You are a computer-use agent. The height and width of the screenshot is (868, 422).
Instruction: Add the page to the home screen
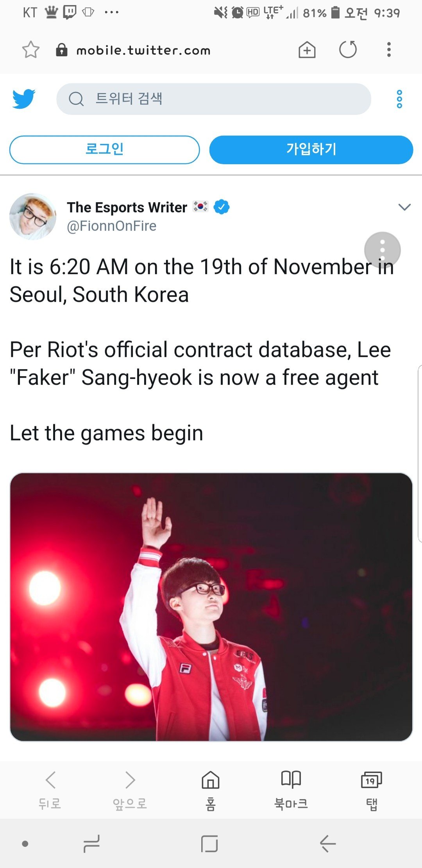pos(307,50)
